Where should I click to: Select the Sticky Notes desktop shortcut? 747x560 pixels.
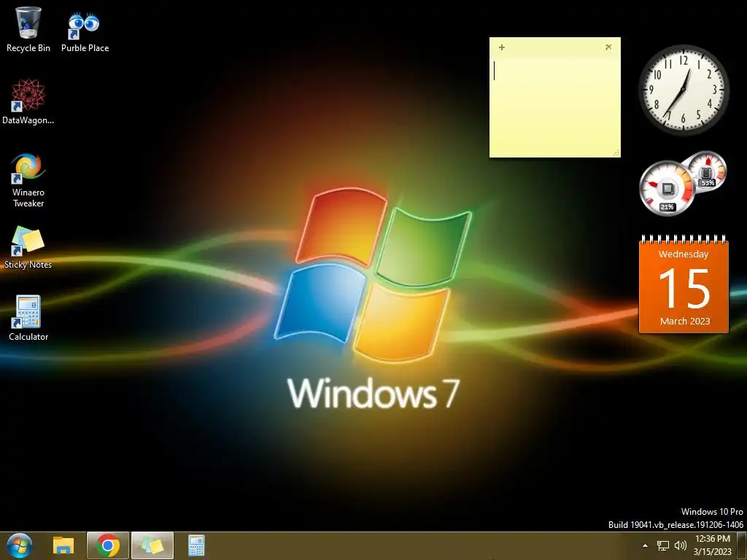pyautogui.click(x=28, y=247)
